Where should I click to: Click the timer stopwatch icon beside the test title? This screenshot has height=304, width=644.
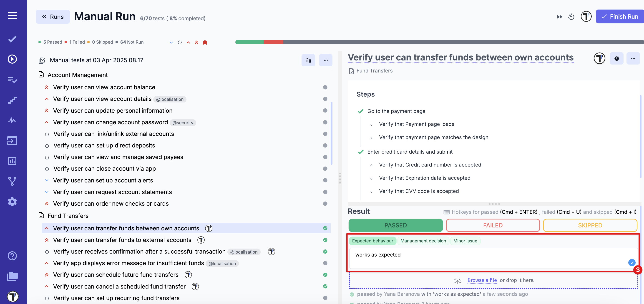pyautogui.click(x=616, y=58)
